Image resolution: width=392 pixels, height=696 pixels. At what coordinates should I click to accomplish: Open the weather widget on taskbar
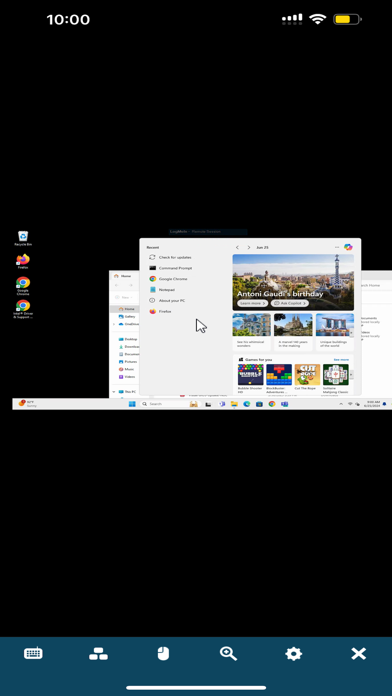pyautogui.click(x=27, y=403)
